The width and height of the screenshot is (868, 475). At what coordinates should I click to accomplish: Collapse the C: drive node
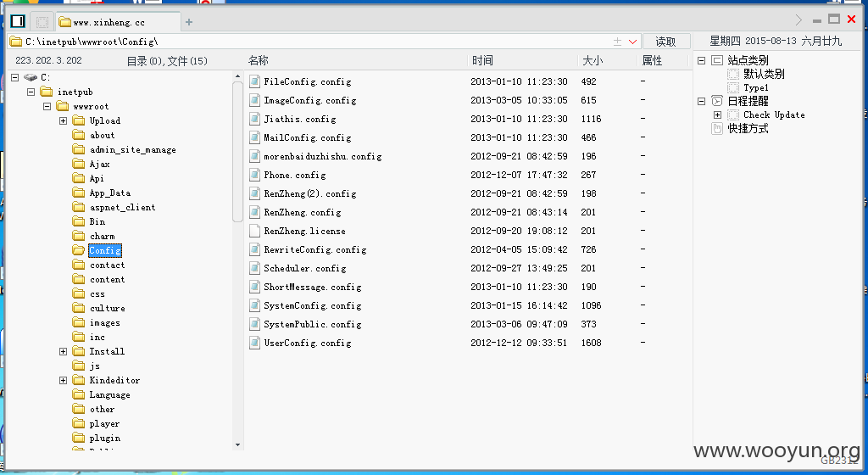pyautogui.click(x=15, y=77)
